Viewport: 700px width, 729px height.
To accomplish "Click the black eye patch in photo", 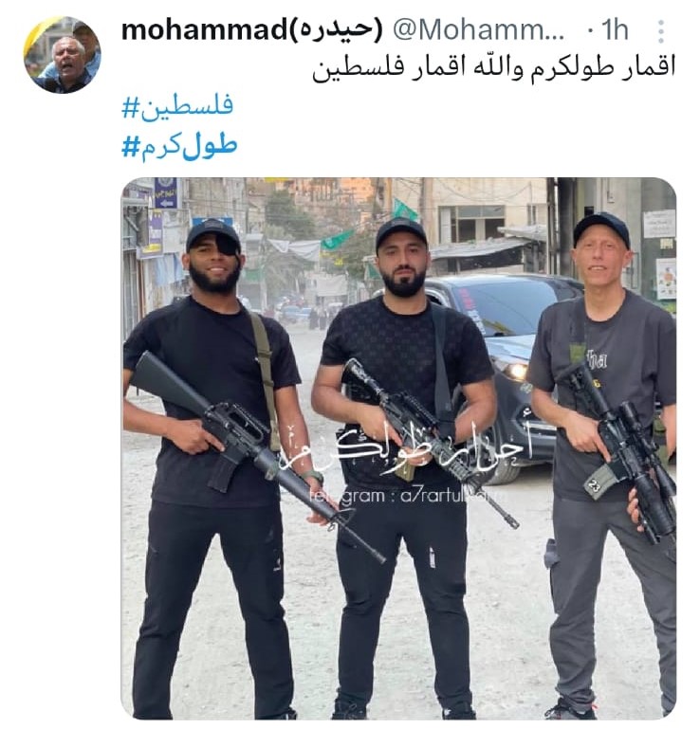I will tap(230, 246).
